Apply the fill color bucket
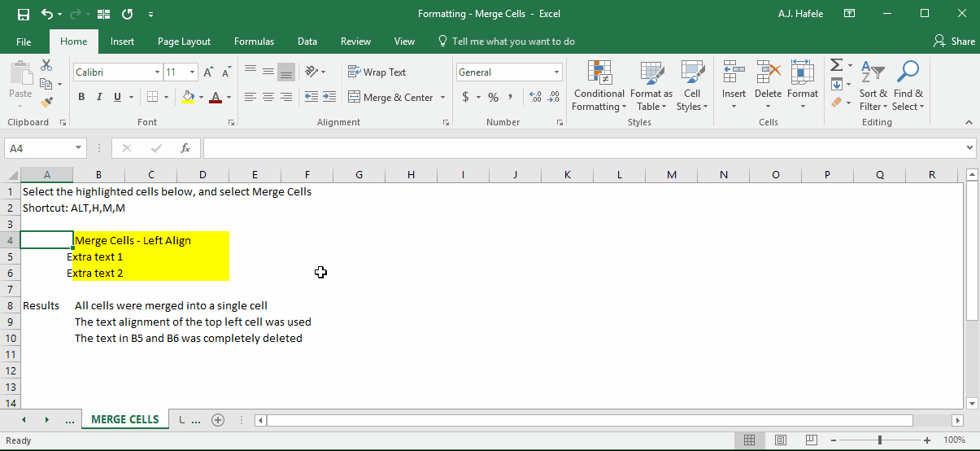The image size is (980, 451). click(189, 97)
